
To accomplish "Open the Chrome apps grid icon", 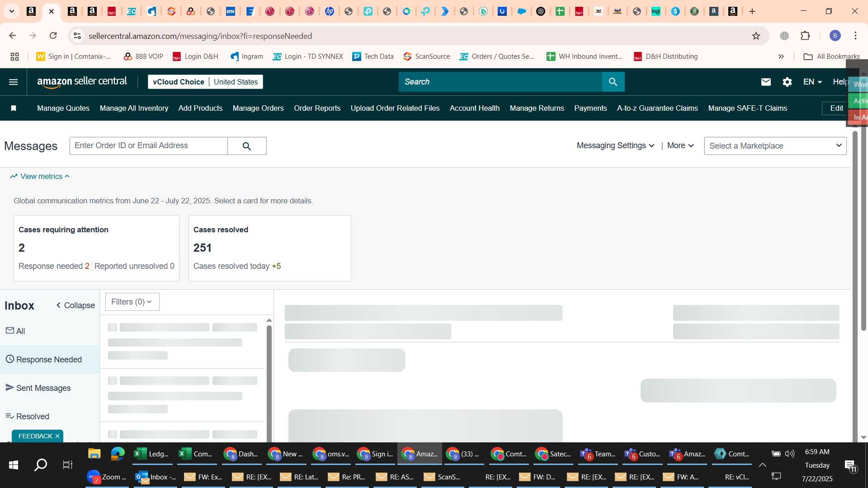I will [x=14, y=56].
